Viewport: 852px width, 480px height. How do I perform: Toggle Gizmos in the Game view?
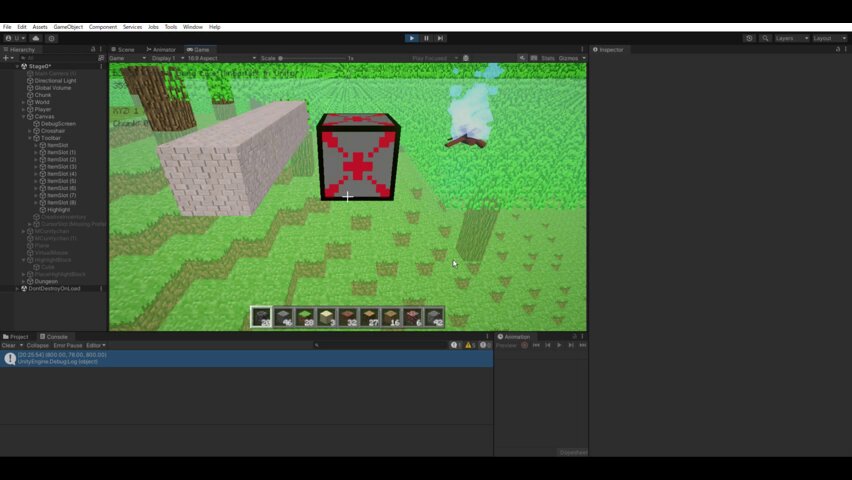[568, 58]
